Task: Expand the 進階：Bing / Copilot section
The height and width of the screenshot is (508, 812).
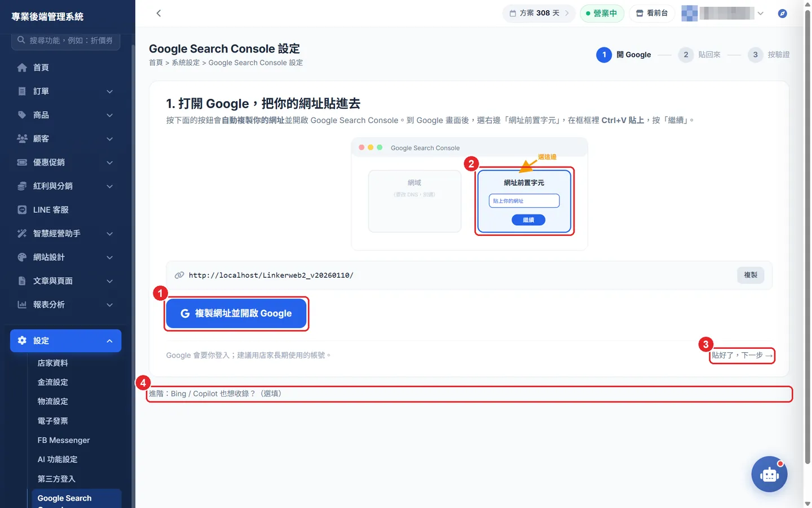Action: 469,394
